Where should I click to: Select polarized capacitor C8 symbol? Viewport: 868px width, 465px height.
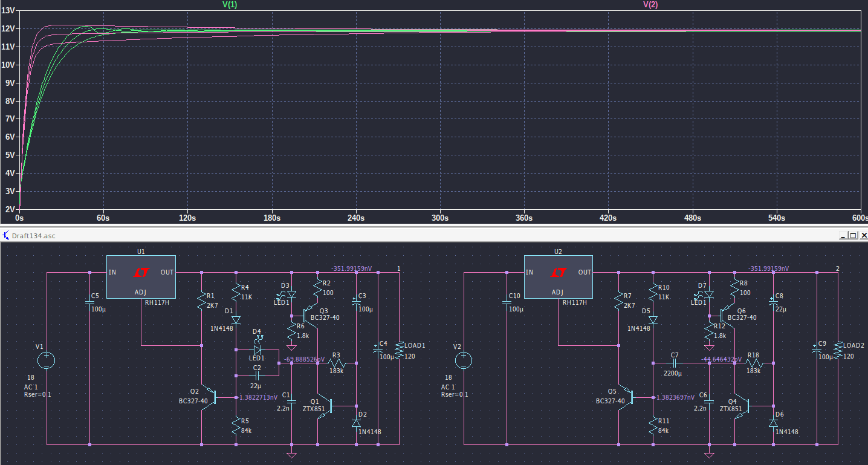click(773, 304)
